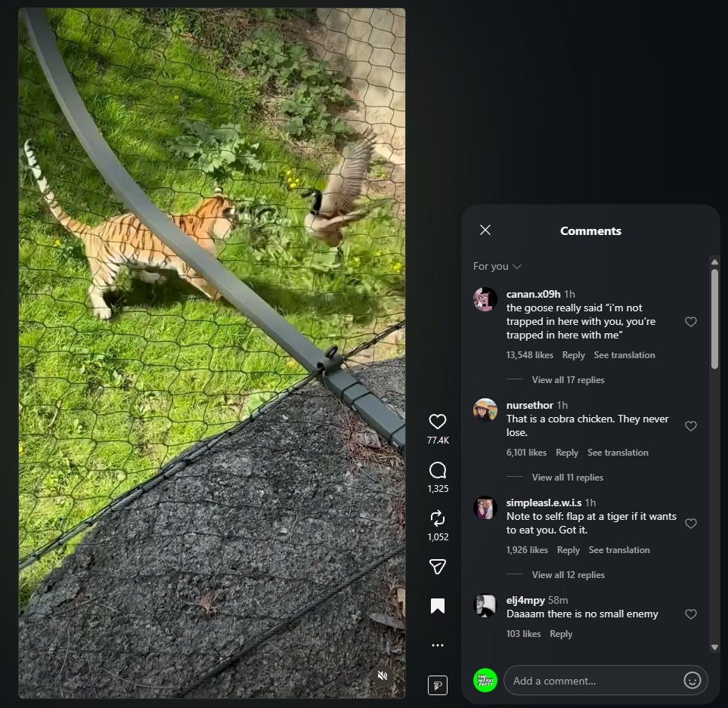
Task: See translation of simpleasl.e.w.i.s's comment
Action: point(619,550)
